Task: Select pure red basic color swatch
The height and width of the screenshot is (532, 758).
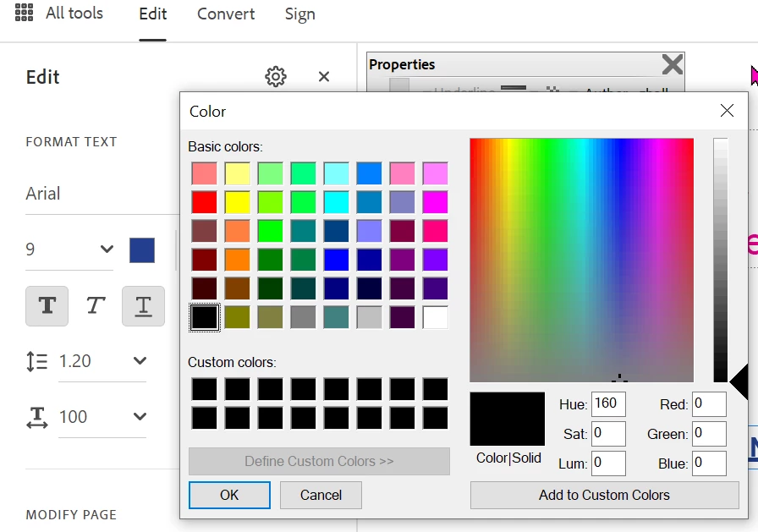Action: click(x=205, y=202)
